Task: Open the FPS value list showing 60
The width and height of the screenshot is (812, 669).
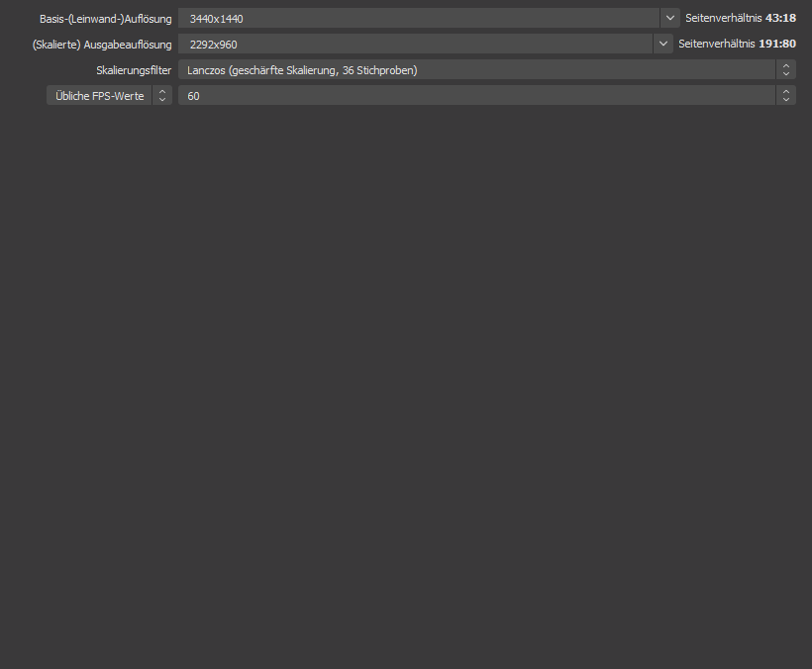Action: point(475,95)
